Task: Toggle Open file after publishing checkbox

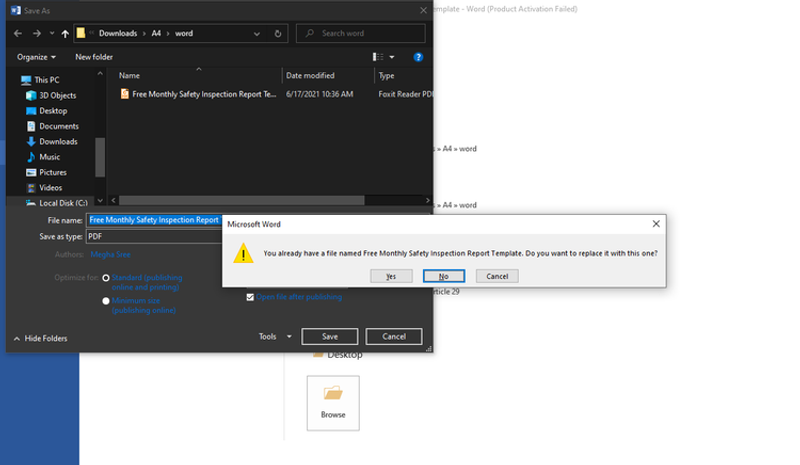Action: (250, 297)
